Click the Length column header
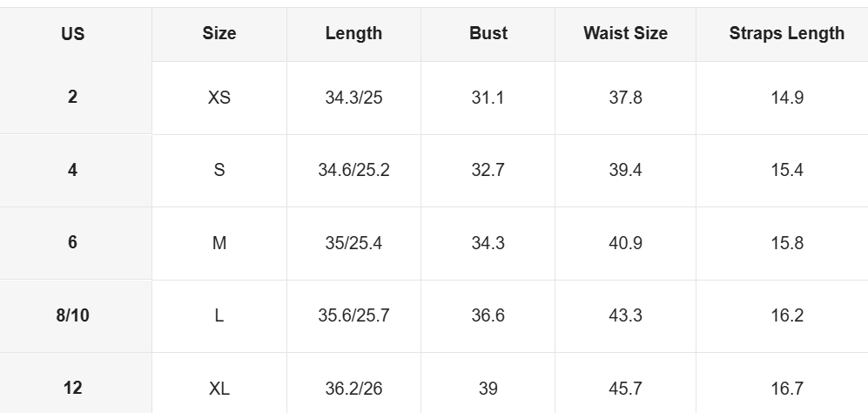The height and width of the screenshot is (413, 868). tap(353, 34)
